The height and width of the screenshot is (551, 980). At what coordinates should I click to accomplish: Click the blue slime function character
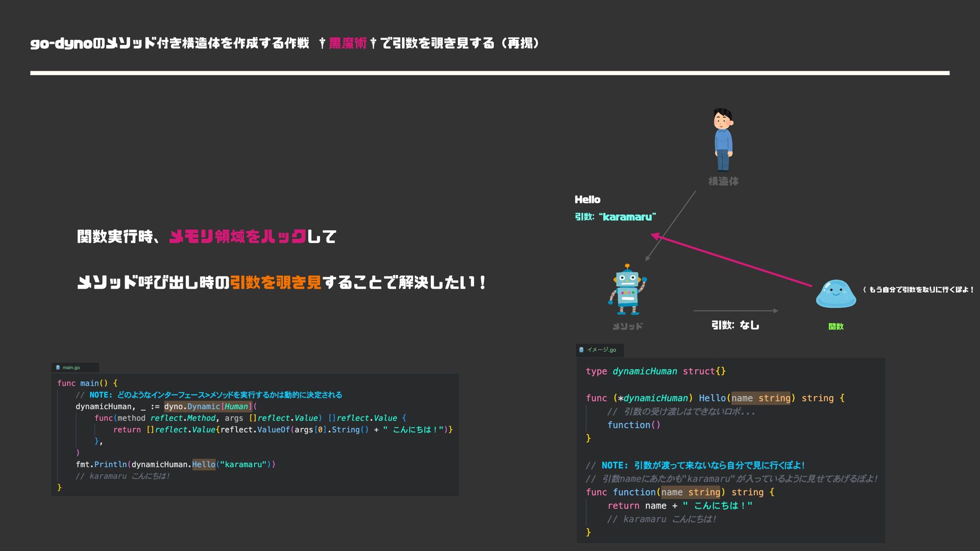[836, 294]
